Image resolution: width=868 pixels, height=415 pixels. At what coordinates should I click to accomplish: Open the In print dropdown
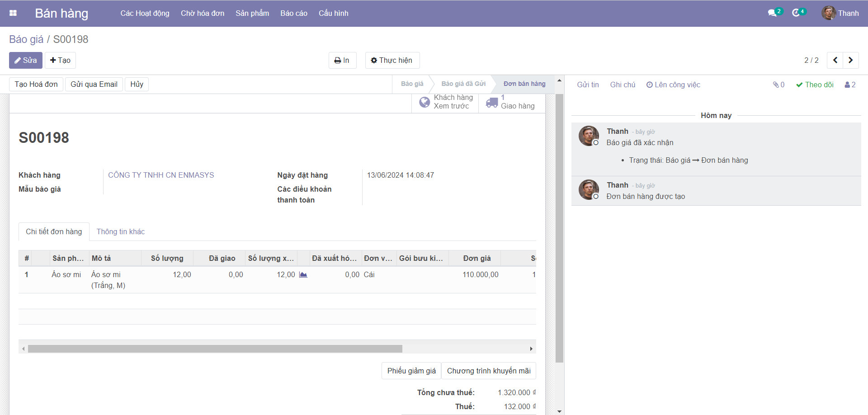tap(342, 60)
